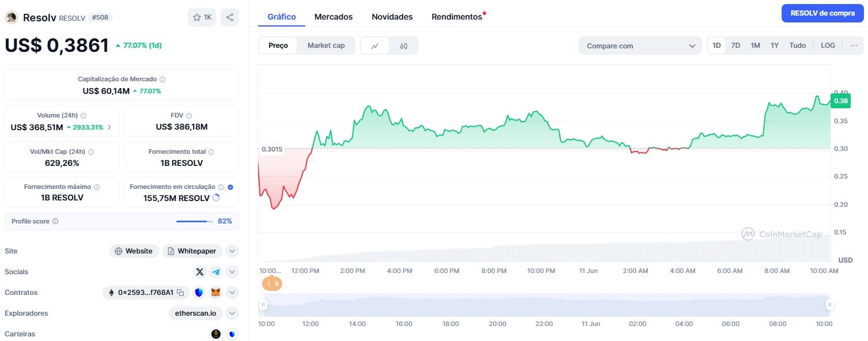Open the chart more options ellipsis
868x341 pixels.
click(x=854, y=46)
